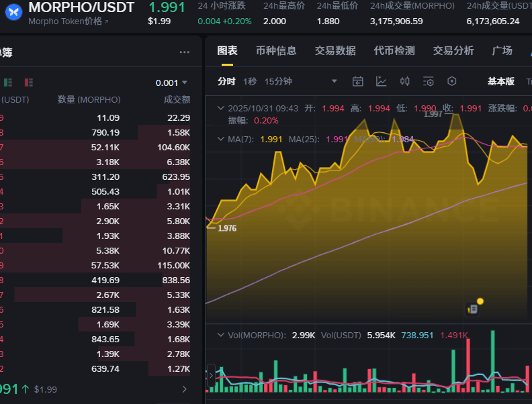Select the 15分钟 interval
This screenshot has height=404, width=532.
point(278,81)
